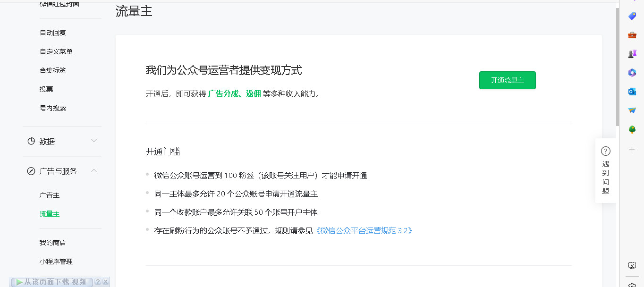Click the 同一主体最多允许 20 个 line
The height and width of the screenshot is (287, 644).
(236, 194)
